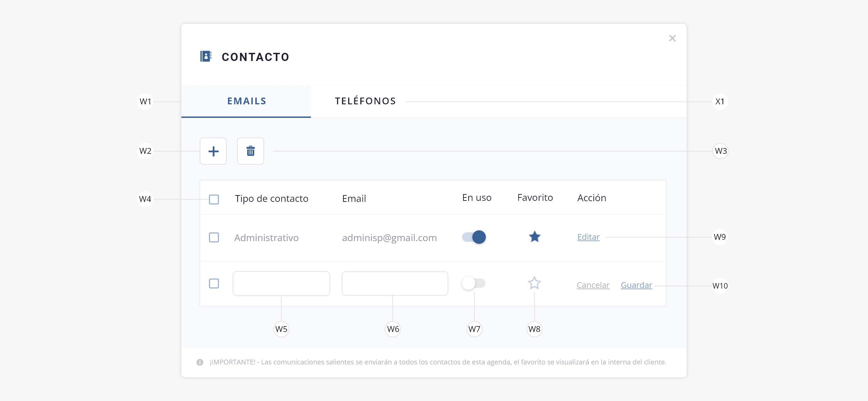Click the Favorito column header
Viewport: 868px width, 401px height.
(535, 197)
